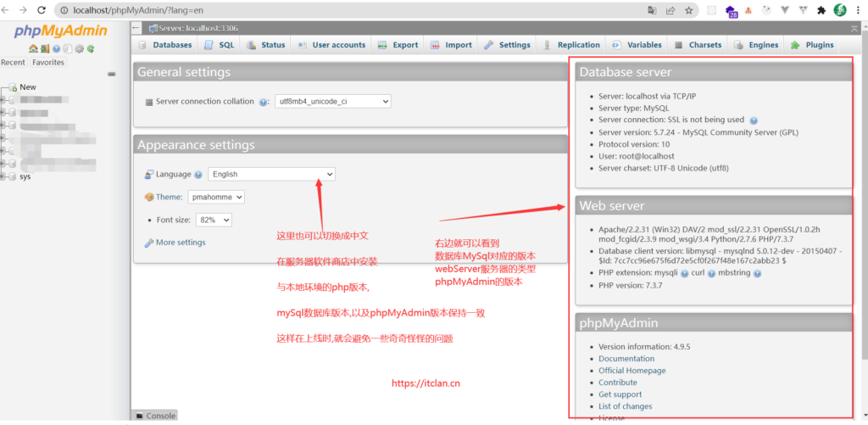The image size is (868, 425).
Task: Click the New item in database tree
Action: (x=28, y=87)
